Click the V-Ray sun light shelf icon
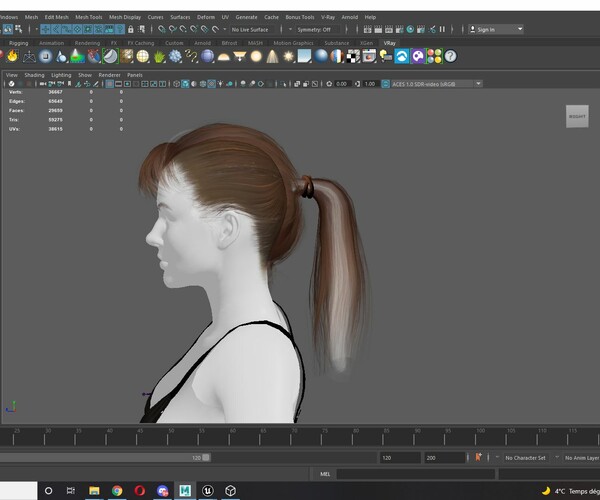Screen dimensions: 600x500 [x=289, y=56]
